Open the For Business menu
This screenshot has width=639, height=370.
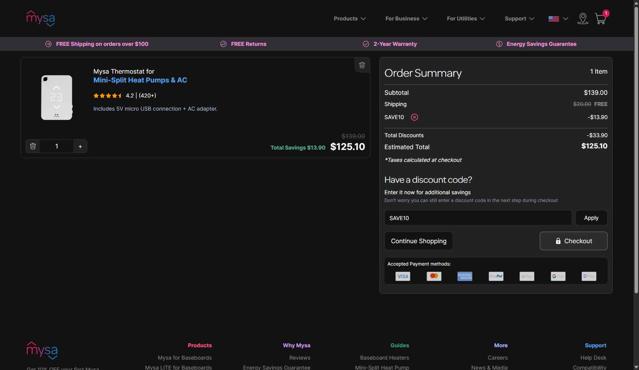coord(406,19)
